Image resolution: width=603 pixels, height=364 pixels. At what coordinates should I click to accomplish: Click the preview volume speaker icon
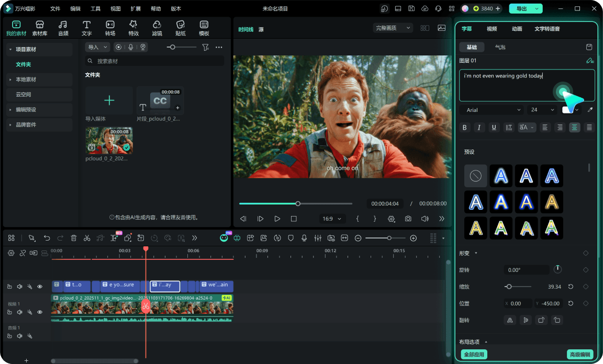point(425,219)
